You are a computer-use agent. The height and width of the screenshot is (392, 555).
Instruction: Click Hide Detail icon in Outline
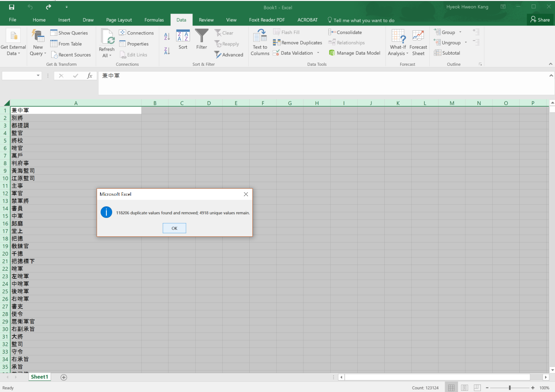(x=476, y=42)
